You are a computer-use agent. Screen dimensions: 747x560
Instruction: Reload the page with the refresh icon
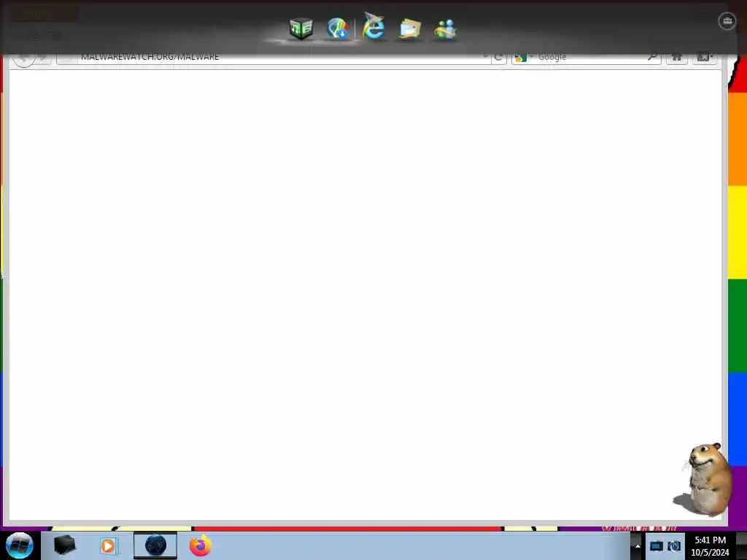[498, 57]
